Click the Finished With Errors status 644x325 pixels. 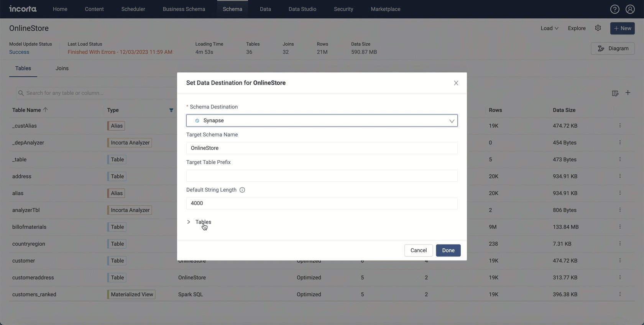(120, 52)
